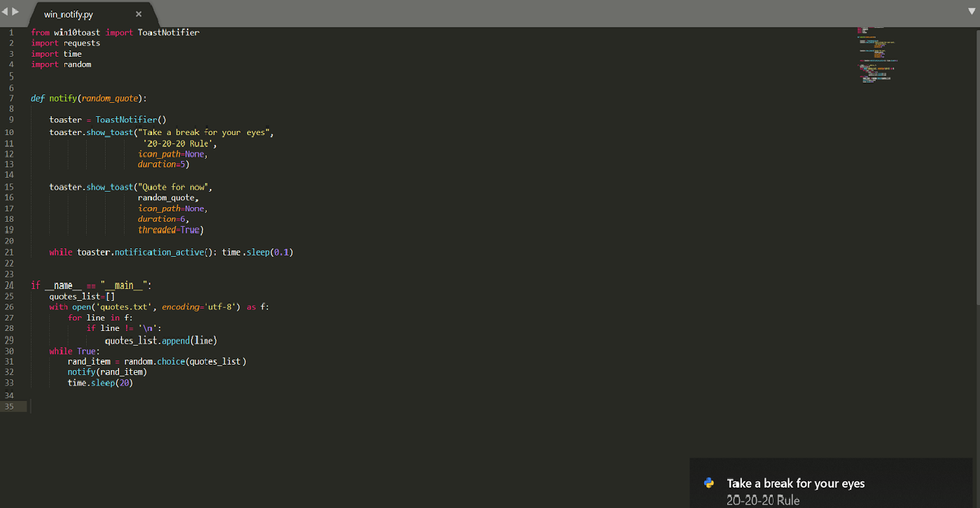This screenshot has height=508, width=980.
Task: Click line number 24 in the gutter
Action: tap(10, 285)
